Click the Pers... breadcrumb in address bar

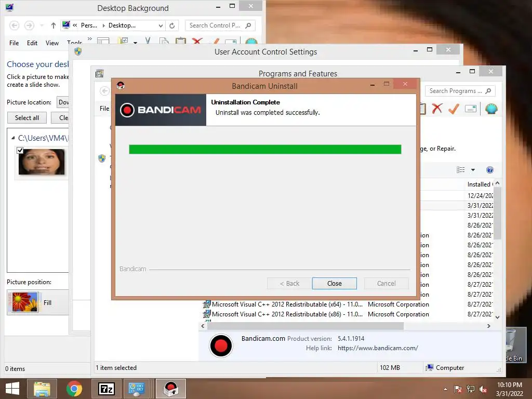(89, 25)
